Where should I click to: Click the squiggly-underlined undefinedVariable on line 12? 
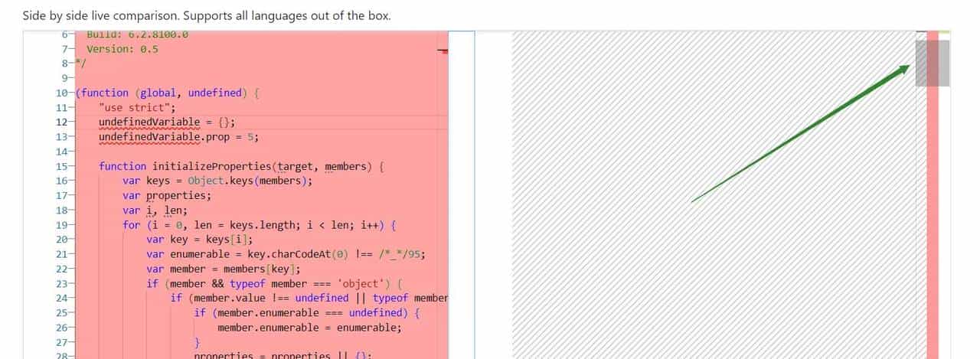pyautogui.click(x=149, y=122)
